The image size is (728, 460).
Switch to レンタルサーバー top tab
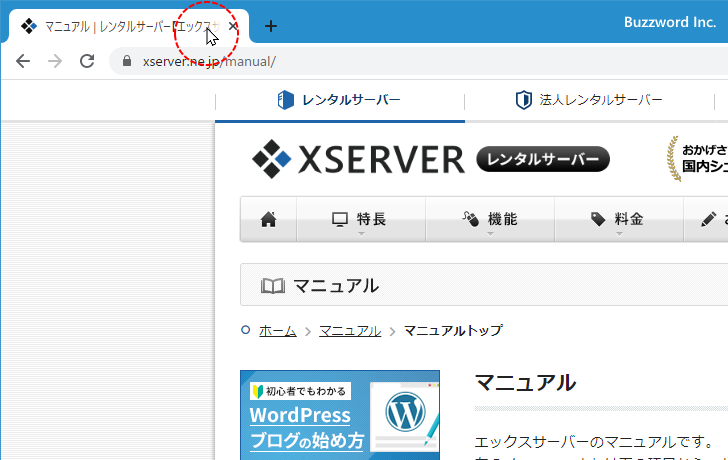pyautogui.click(x=339, y=100)
